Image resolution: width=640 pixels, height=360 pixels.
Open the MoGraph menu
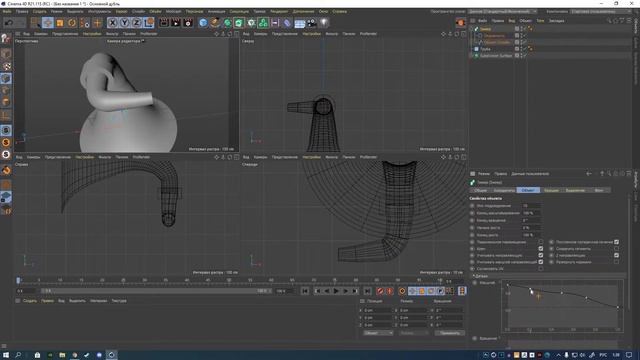pos(173,11)
